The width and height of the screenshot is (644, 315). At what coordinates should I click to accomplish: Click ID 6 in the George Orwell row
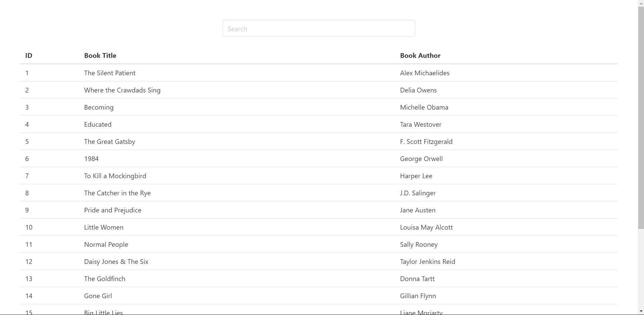coord(27,159)
